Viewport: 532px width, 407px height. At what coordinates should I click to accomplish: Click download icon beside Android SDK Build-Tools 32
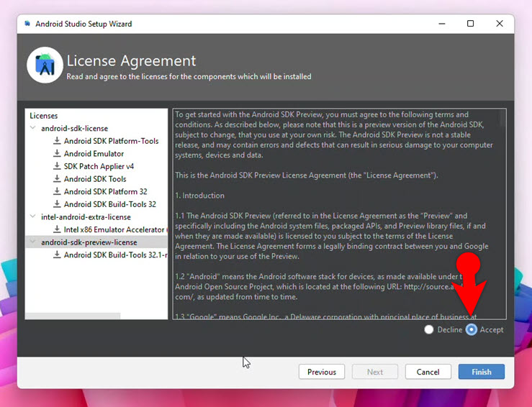click(x=57, y=203)
